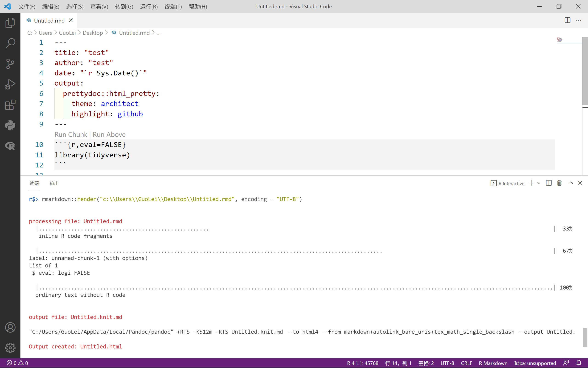Click the editor minimap preview
This screenshot has width=588, height=368.
coord(559,40)
